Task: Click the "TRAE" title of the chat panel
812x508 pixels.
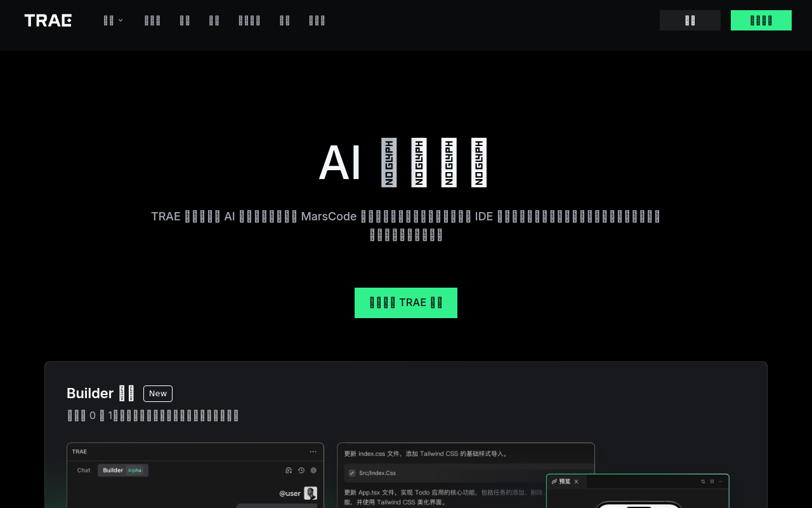Action: [x=79, y=451]
